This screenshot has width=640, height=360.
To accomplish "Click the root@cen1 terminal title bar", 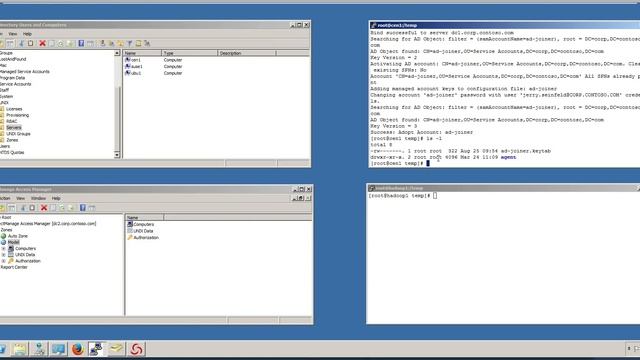I will tap(504, 25).
